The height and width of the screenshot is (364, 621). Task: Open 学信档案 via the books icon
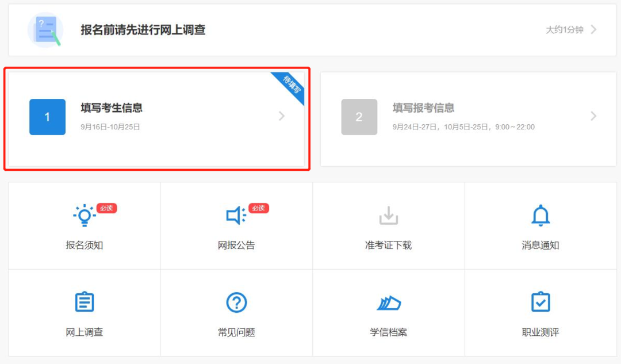(x=388, y=301)
